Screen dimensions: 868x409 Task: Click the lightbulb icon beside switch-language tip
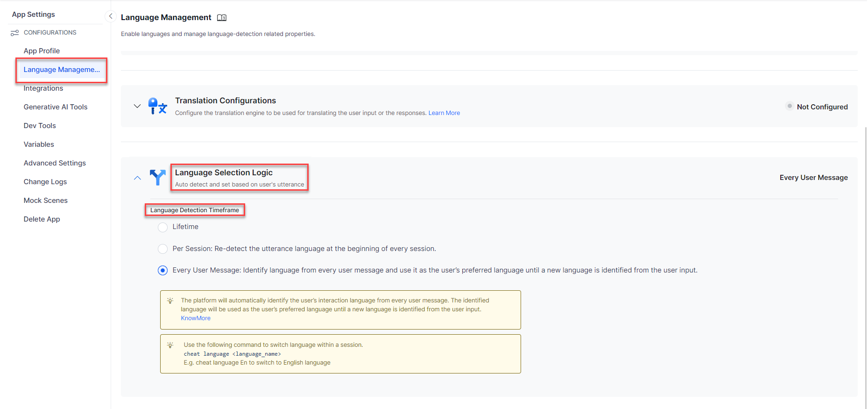pyautogui.click(x=170, y=345)
